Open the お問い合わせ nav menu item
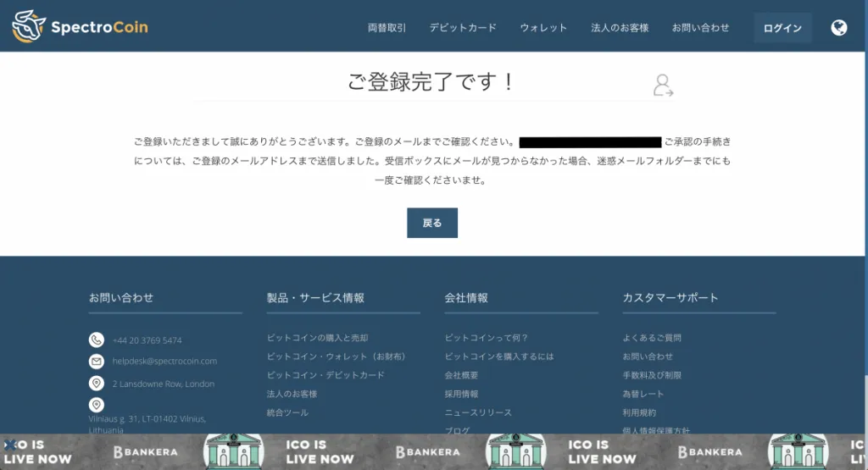The width and height of the screenshot is (868, 470). coord(700,28)
